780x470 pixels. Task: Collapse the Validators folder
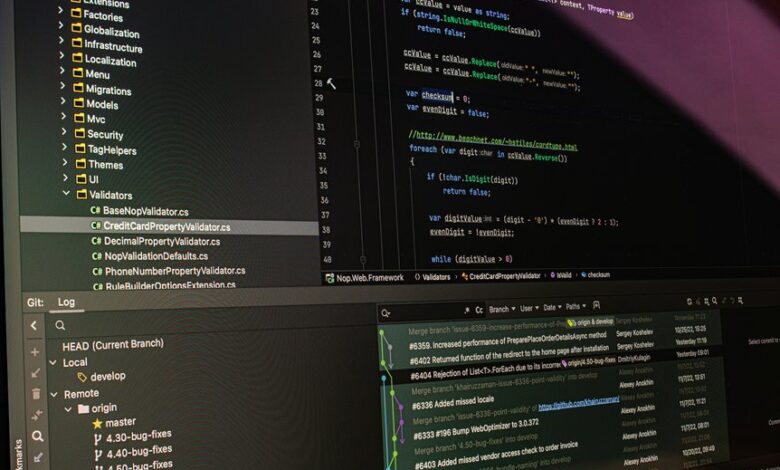(x=68, y=194)
